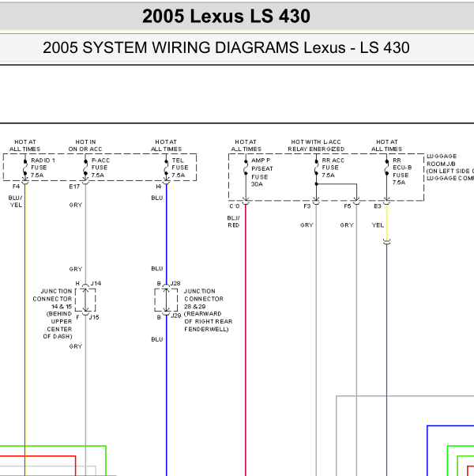The width and height of the screenshot is (474, 476).
Task: Click connector pin label "C10"
Action: (x=235, y=206)
